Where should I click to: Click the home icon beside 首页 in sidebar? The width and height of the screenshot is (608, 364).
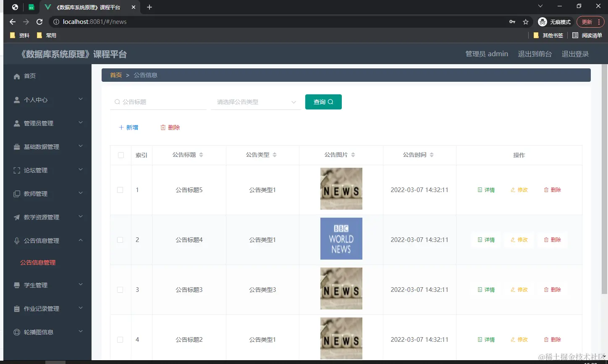(x=17, y=76)
